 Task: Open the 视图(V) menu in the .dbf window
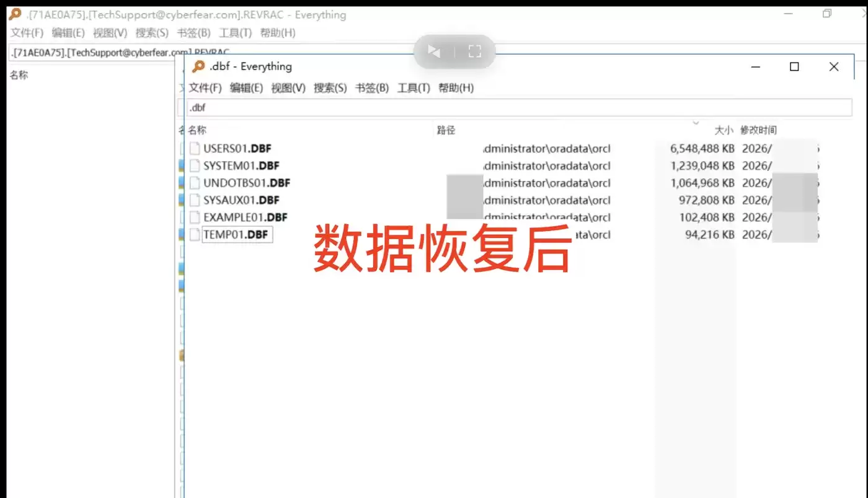(x=288, y=88)
